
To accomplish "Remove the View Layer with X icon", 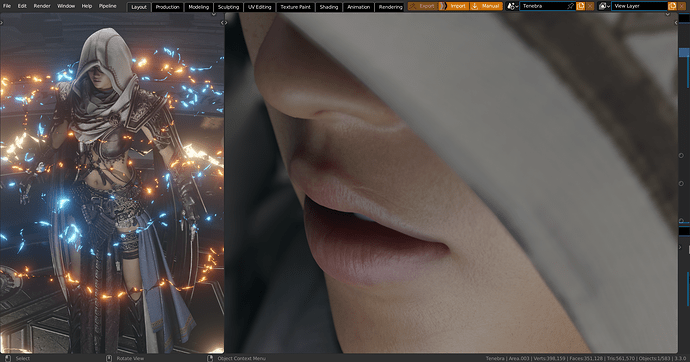I will [x=682, y=6].
